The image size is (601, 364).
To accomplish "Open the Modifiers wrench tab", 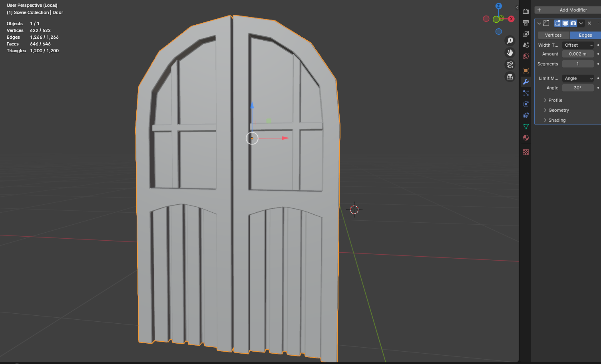I will (x=526, y=82).
